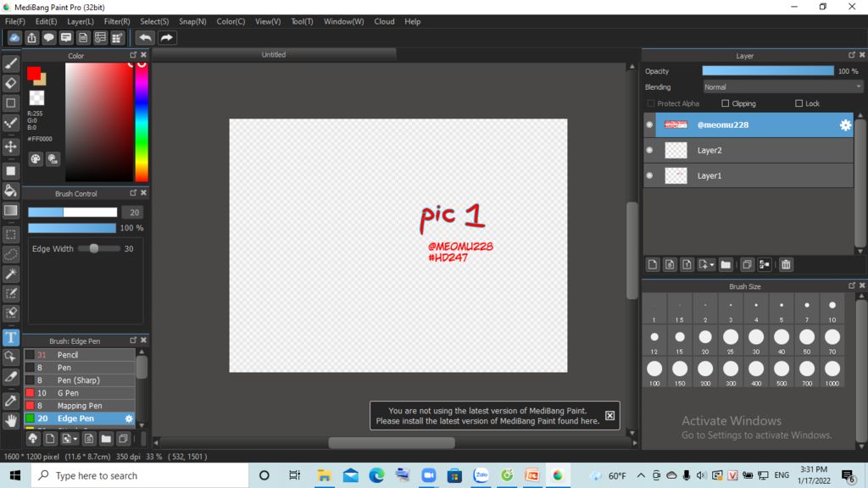Toggle the Protect Alpha checkbox
The width and height of the screenshot is (868, 488).
click(x=650, y=103)
